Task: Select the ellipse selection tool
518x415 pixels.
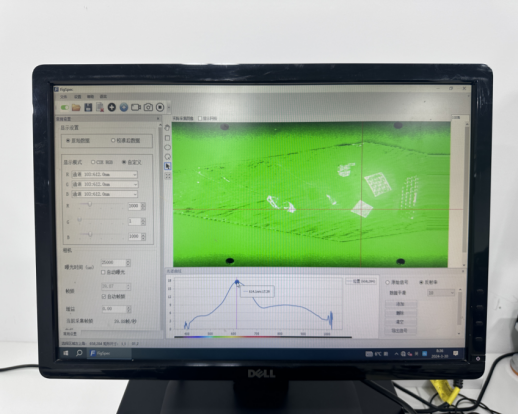Action: tap(167, 147)
